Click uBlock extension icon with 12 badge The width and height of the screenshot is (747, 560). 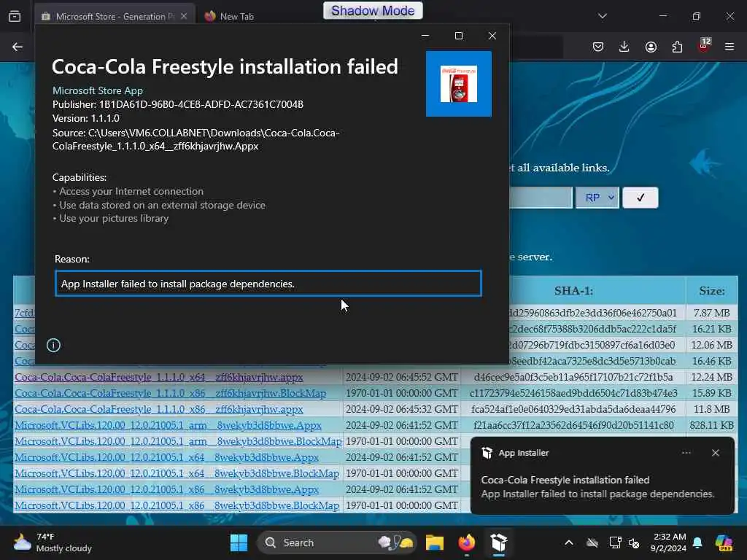tap(704, 46)
